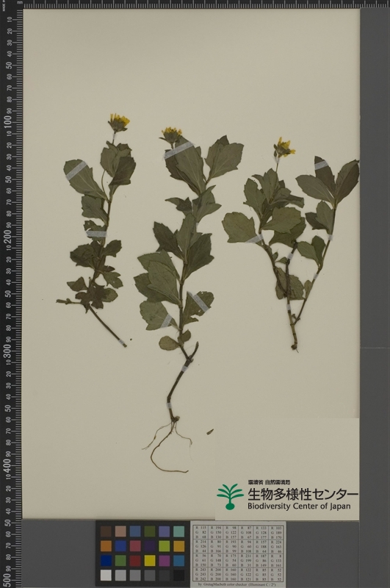Choose the cyan-blue swatch next to magenta
Viewport: 390px width, 588px height.
coord(179,561)
